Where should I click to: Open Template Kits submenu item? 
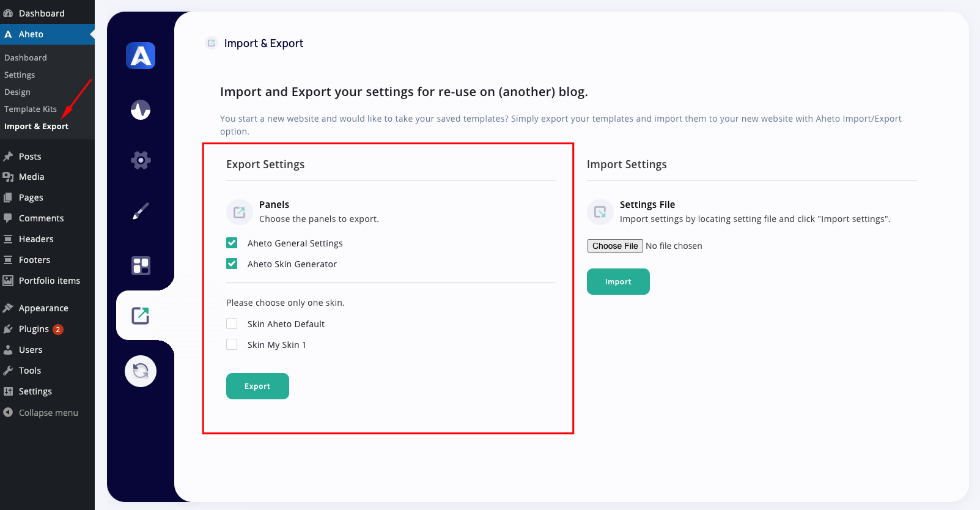[31, 109]
